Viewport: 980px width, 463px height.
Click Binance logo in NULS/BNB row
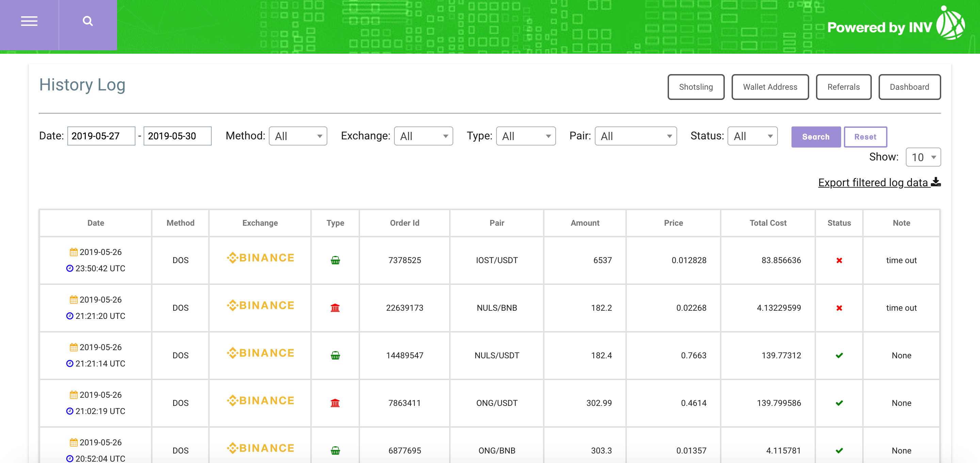260,305
